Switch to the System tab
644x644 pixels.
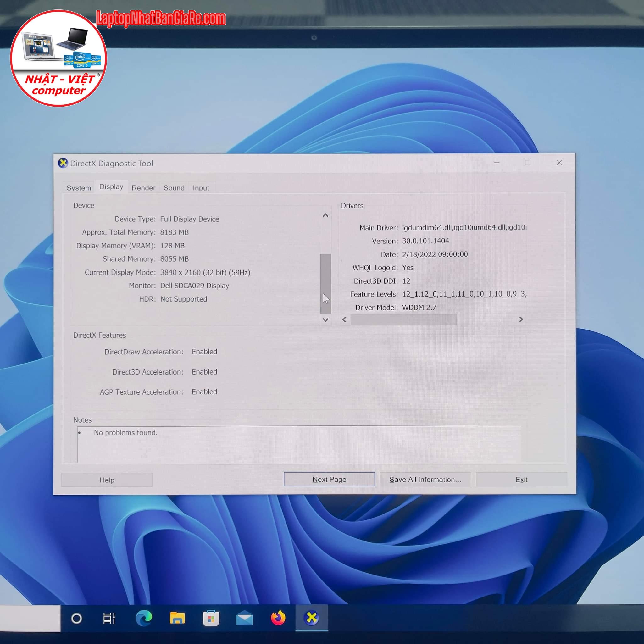pyautogui.click(x=79, y=188)
